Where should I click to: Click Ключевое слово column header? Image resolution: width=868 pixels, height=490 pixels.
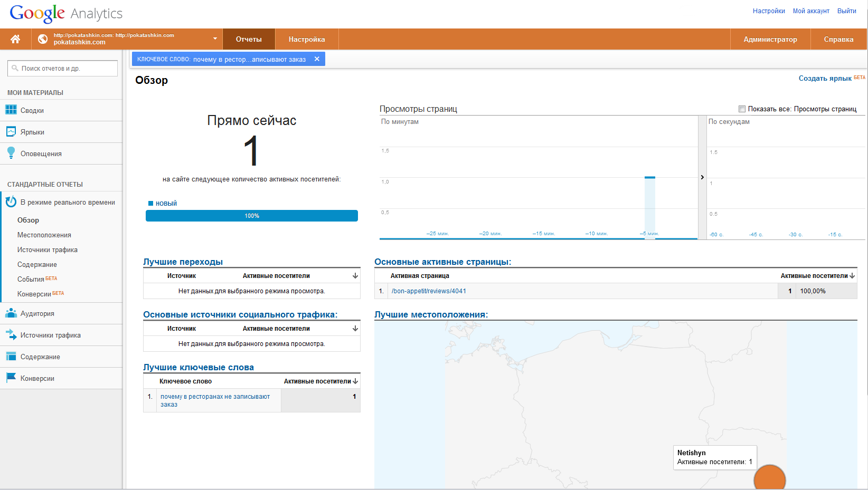(x=185, y=381)
